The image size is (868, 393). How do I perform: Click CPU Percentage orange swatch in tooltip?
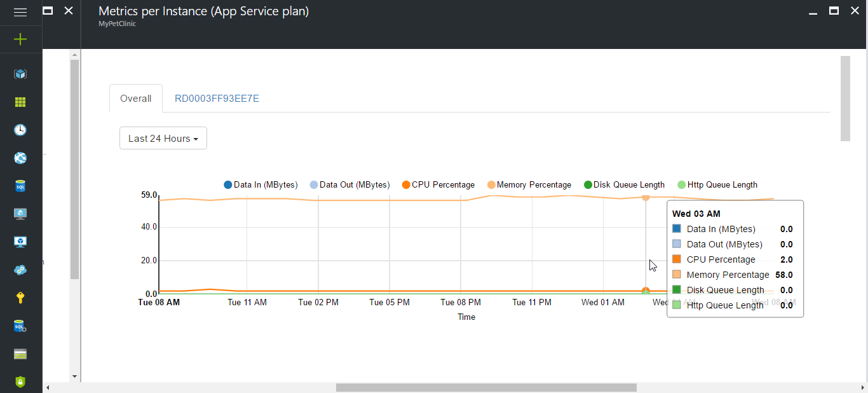tap(677, 259)
